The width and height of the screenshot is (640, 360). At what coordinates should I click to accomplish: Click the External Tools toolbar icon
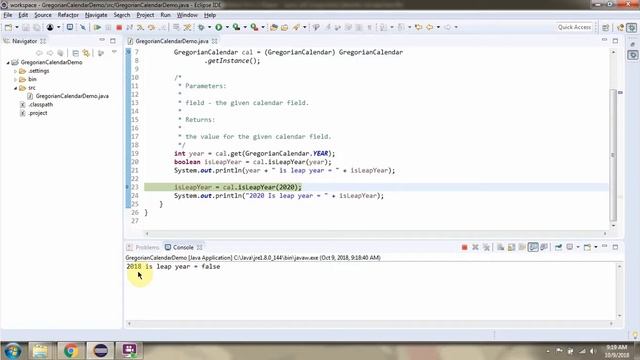[254, 27]
